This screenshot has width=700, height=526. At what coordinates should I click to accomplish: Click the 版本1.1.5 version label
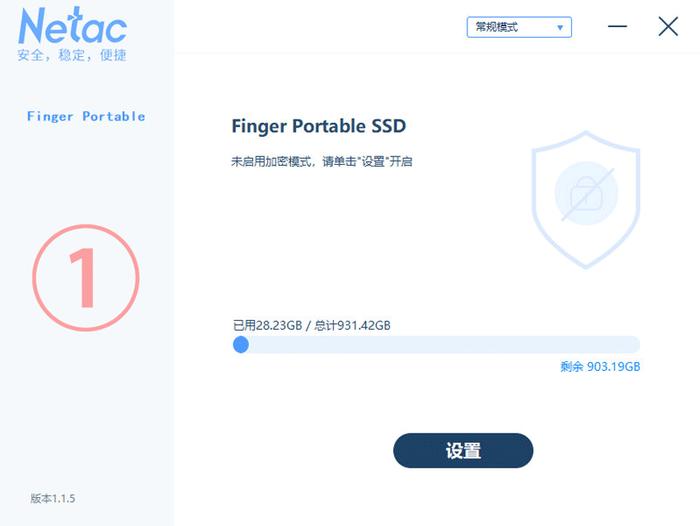53,498
